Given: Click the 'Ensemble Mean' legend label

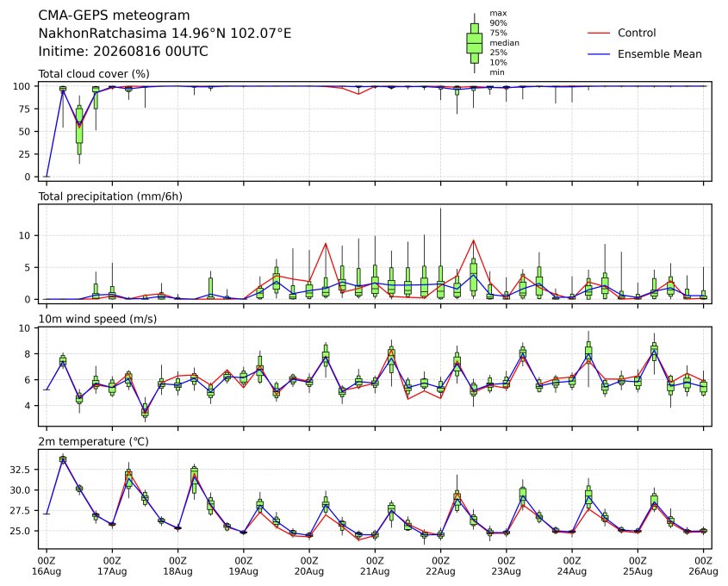Looking at the screenshot, I should click(659, 54).
